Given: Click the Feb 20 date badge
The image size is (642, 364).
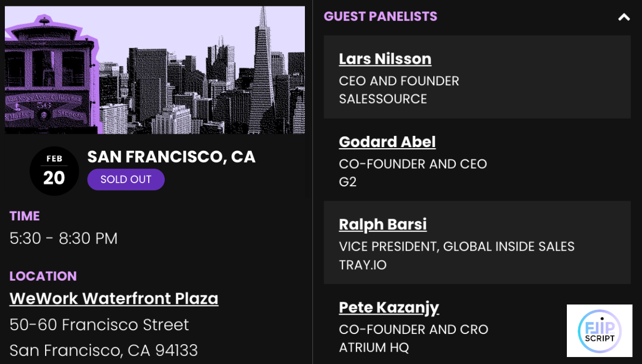Looking at the screenshot, I should [54, 171].
